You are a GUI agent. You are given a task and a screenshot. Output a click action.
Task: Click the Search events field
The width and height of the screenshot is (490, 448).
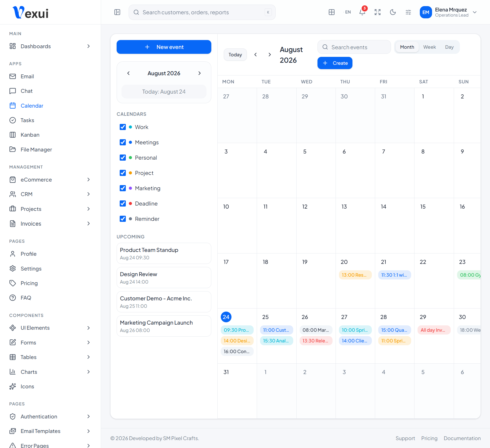(354, 47)
